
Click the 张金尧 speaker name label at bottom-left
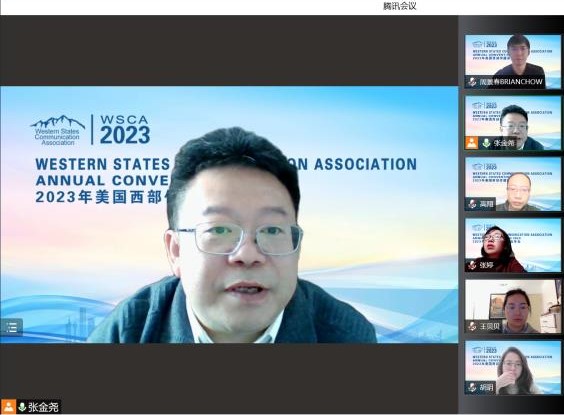[x=43, y=407]
